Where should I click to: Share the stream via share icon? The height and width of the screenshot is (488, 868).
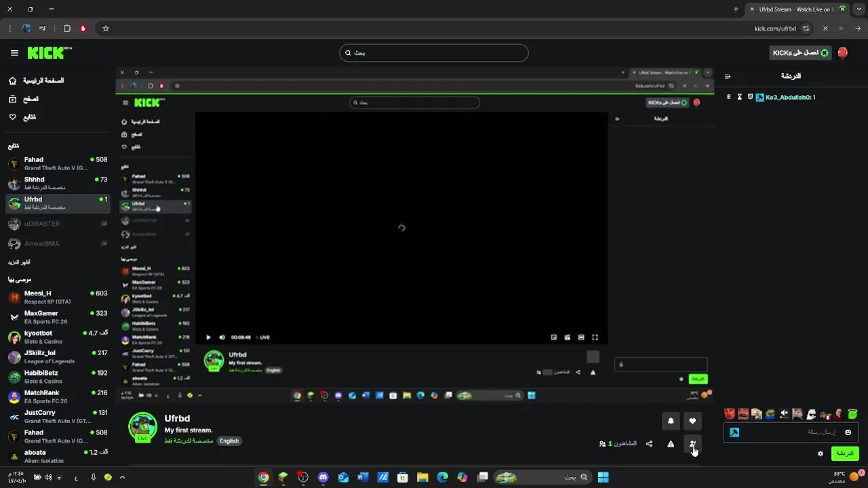(649, 444)
